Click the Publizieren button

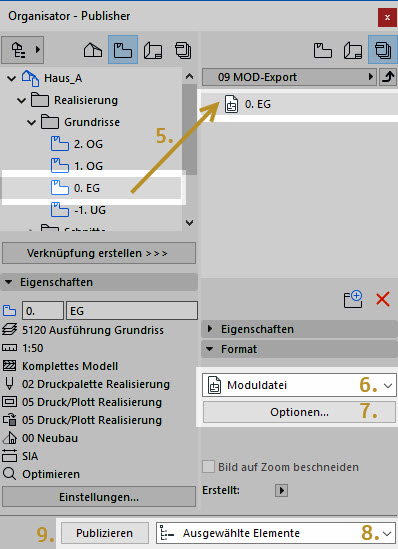[x=104, y=533]
